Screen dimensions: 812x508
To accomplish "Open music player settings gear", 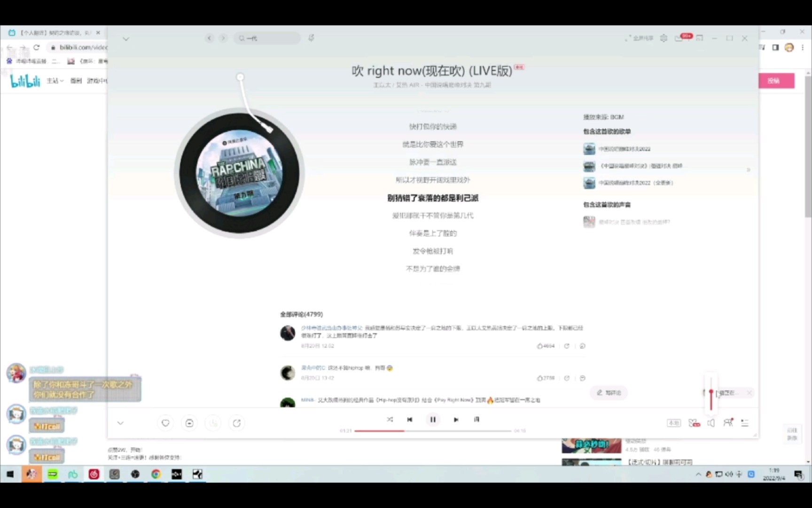I will (x=664, y=38).
